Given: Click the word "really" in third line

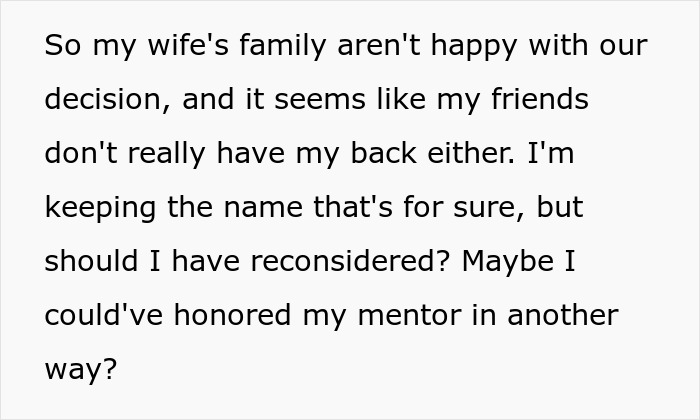Looking at the screenshot, I should coord(167,154).
